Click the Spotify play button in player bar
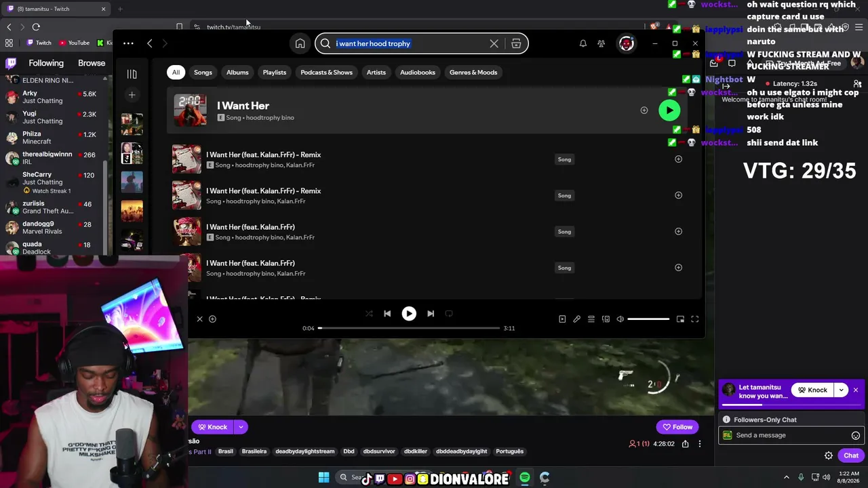The image size is (868, 488). (409, 314)
